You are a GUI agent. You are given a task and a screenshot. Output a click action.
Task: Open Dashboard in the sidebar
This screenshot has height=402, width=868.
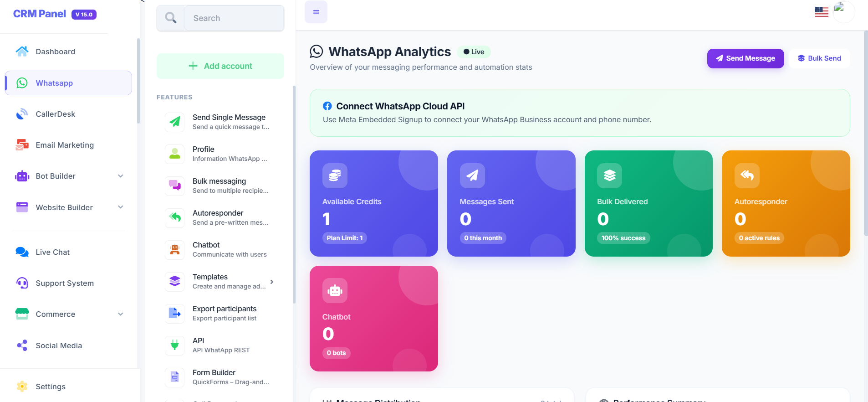pos(68,52)
